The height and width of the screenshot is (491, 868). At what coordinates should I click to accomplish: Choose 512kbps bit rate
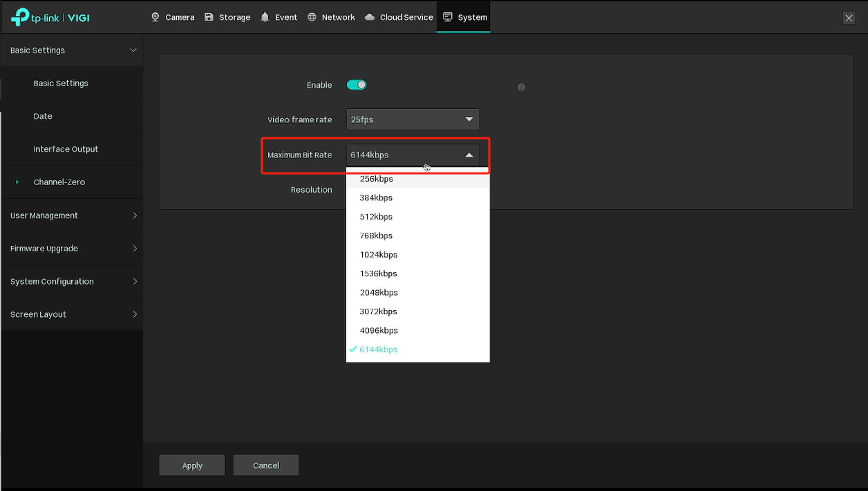point(418,217)
